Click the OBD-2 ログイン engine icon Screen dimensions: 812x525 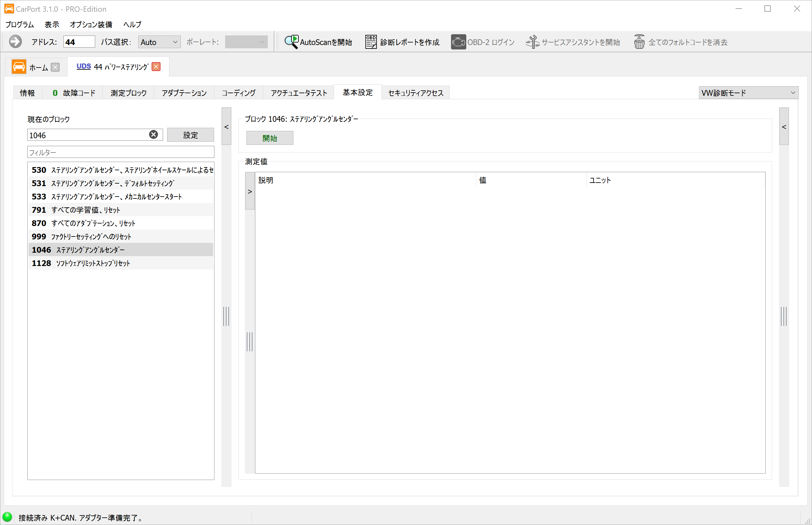(x=458, y=42)
